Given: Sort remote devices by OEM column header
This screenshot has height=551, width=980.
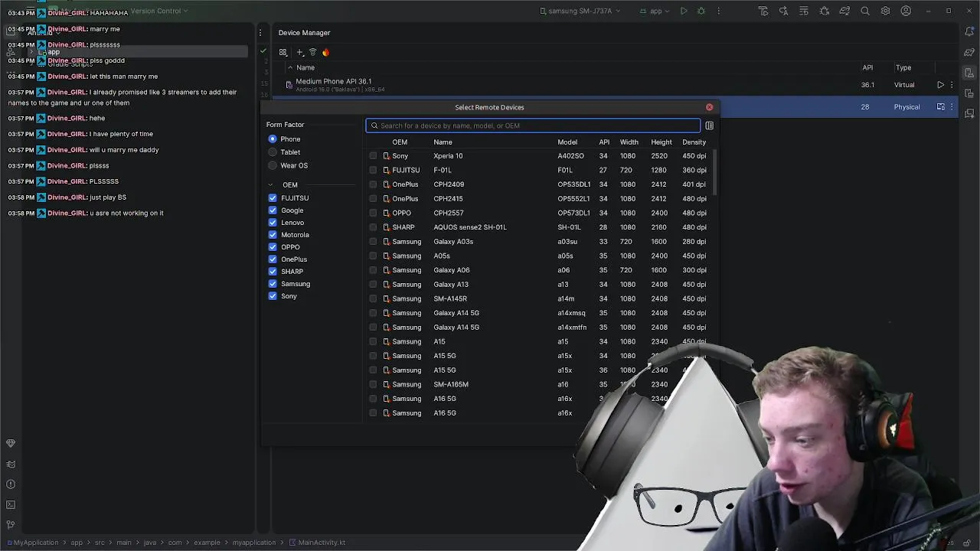Looking at the screenshot, I should click(400, 142).
